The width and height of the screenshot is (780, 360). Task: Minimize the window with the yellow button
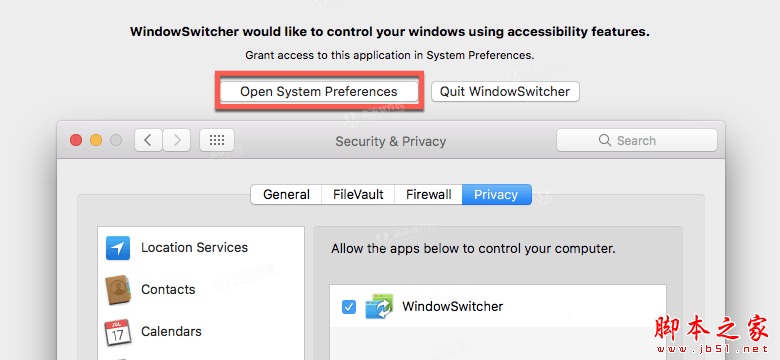[x=96, y=140]
